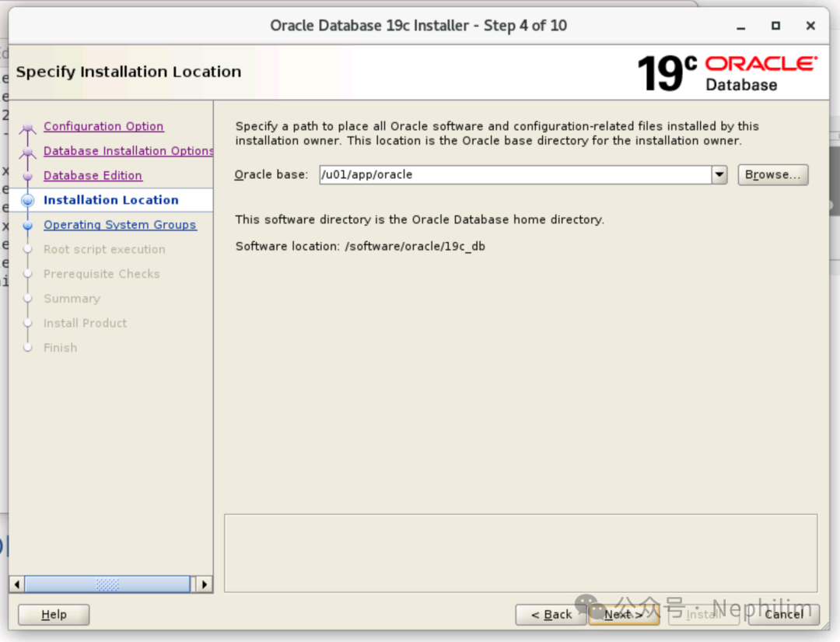Click the step list horizontal scrollbar thumb

click(x=107, y=584)
